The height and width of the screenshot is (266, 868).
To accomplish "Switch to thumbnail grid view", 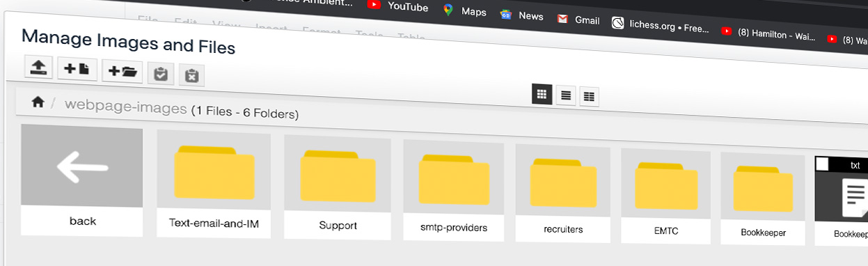I will click(x=542, y=94).
